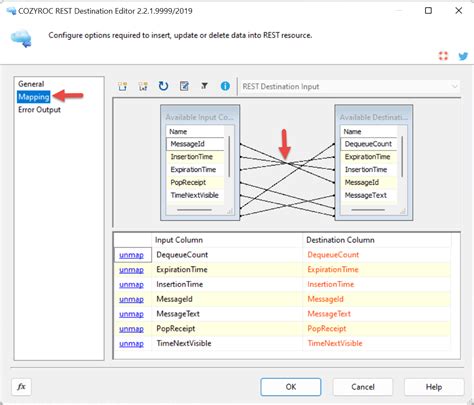Click PopReceipt destination column cell
The width and height of the screenshot is (474, 405).
[377, 329]
